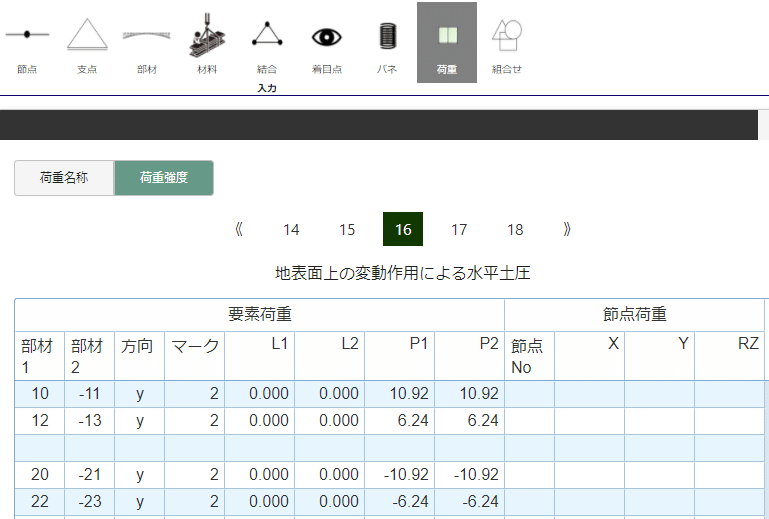Select cell with 部材1 value 12
The width and height of the screenshot is (769, 519).
pyautogui.click(x=40, y=421)
